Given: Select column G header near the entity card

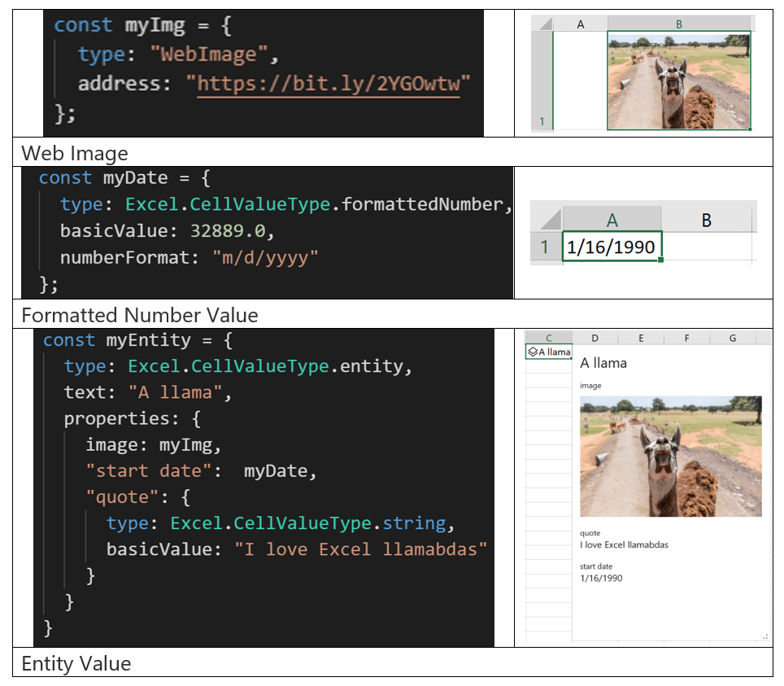Looking at the screenshot, I should point(732,337).
